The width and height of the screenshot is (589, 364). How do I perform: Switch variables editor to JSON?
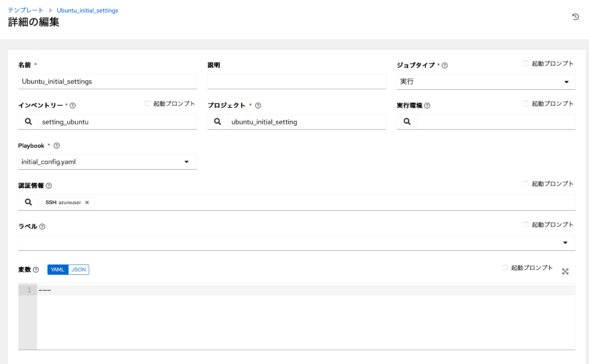pos(79,269)
